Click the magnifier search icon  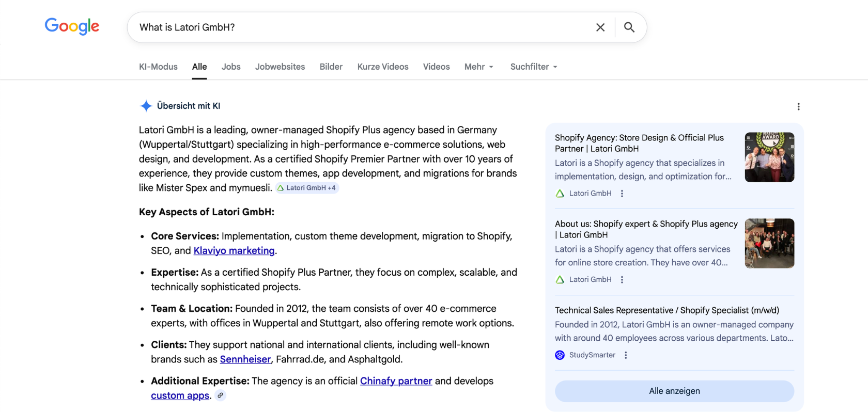(629, 27)
